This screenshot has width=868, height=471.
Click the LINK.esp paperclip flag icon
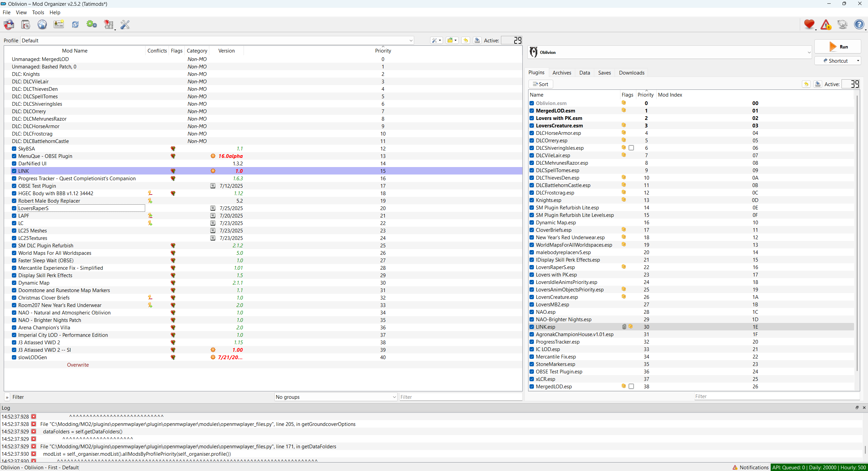[624, 327]
